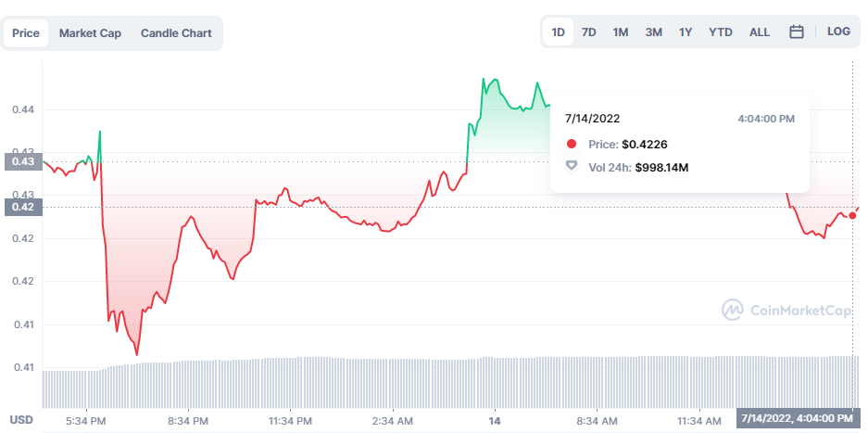Viewport: 868px width, 433px height.
Task: Show the ALL time range
Action: 760,32
